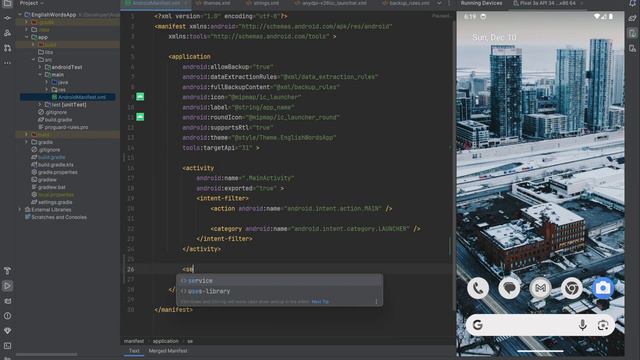Click the gutter image icon beside android:icon line
Image resolution: width=640 pixels, height=360 pixels.
[x=140, y=97]
